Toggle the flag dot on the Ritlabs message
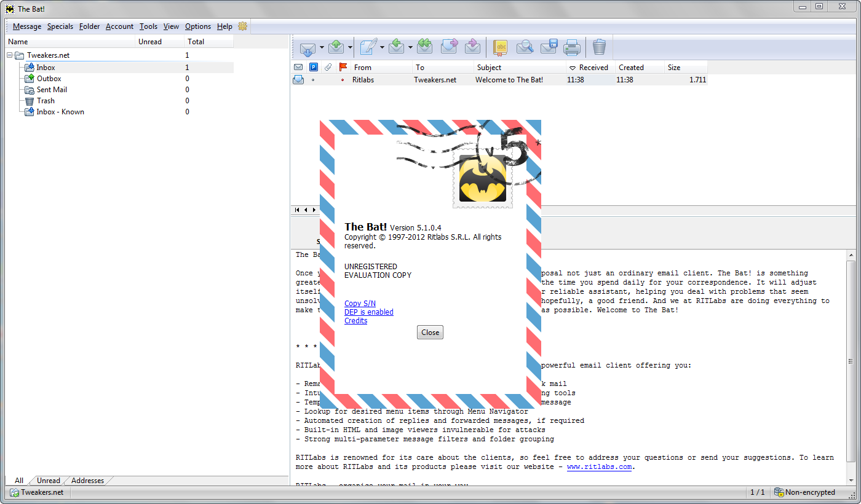The height and width of the screenshot is (504, 861). [x=343, y=80]
